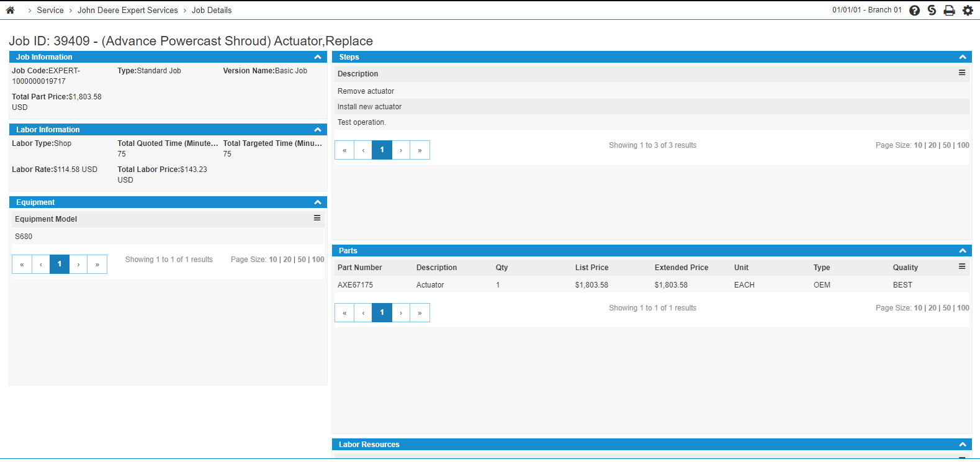Sort Steps by Description column header
The height and width of the screenshot is (462, 980).
click(358, 74)
